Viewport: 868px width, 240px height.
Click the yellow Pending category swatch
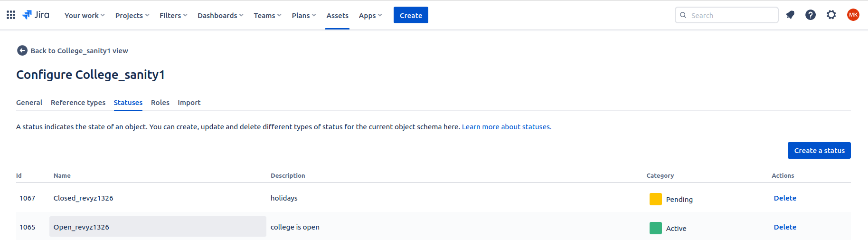coord(655,199)
